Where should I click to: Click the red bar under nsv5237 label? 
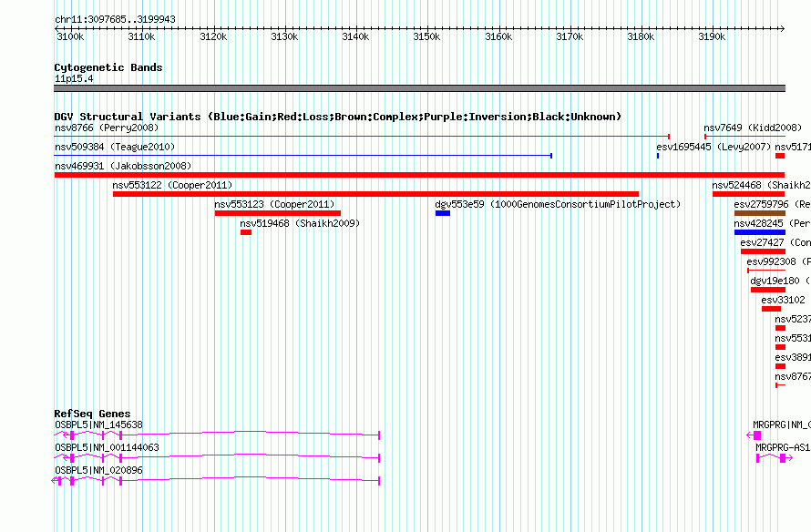tap(781, 328)
